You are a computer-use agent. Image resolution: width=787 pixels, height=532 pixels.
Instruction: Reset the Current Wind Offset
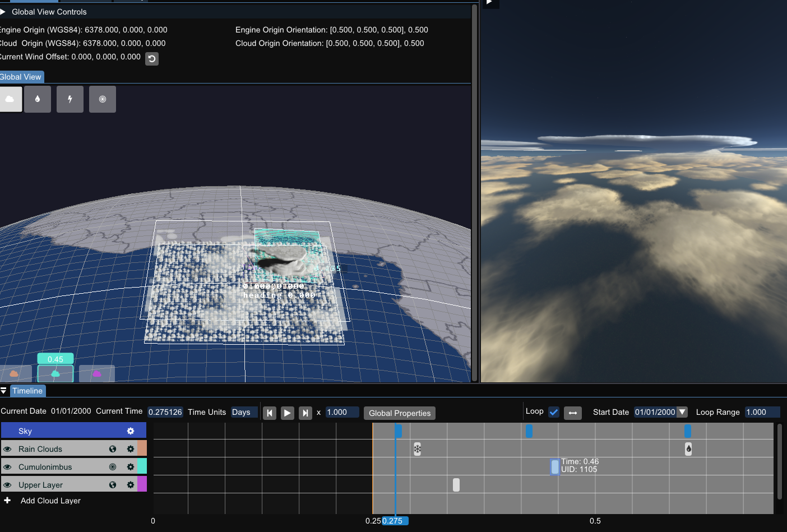pos(152,59)
